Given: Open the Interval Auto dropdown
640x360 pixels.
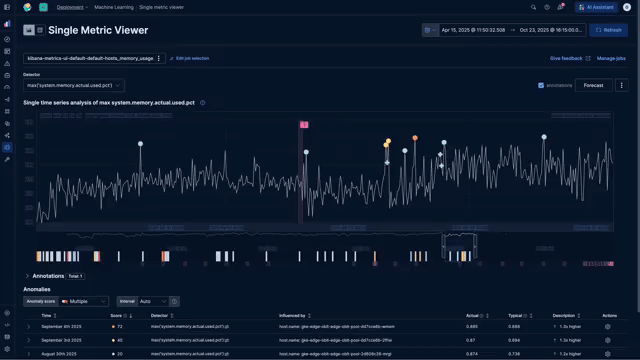Looking at the screenshot, I should point(153,301).
